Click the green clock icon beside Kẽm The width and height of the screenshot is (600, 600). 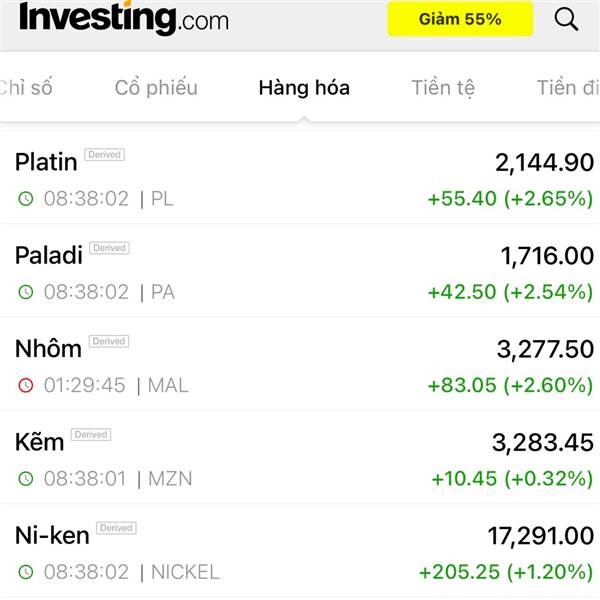click(x=26, y=479)
